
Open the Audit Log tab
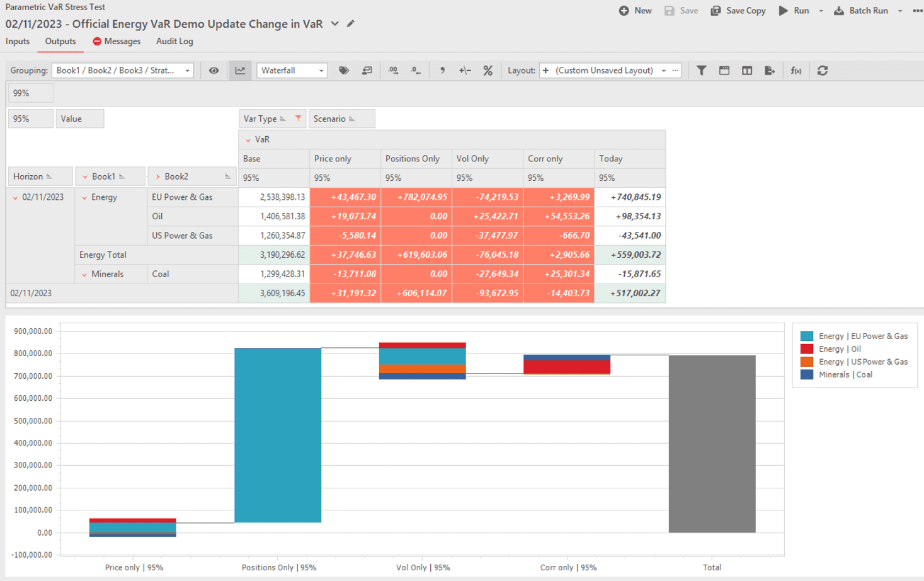click(x=174, y=42)
